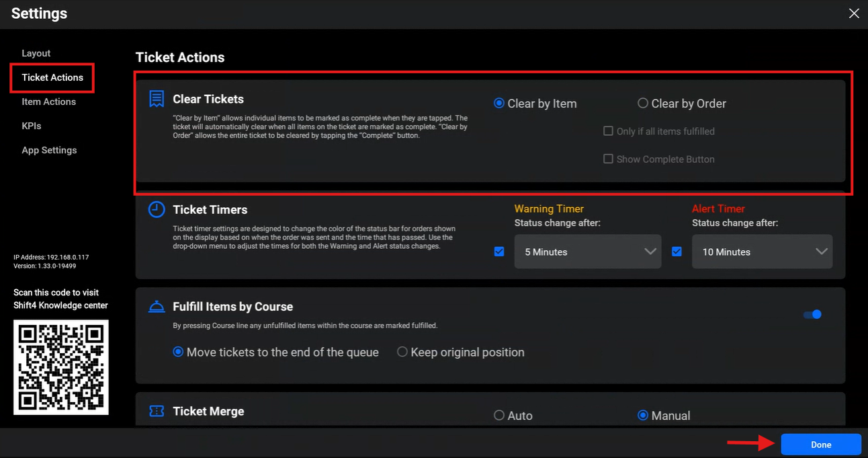Click the Ticket Merge ticket icon
The width and height of the screenshot is (868, 458).
click(x=157, y=411)
